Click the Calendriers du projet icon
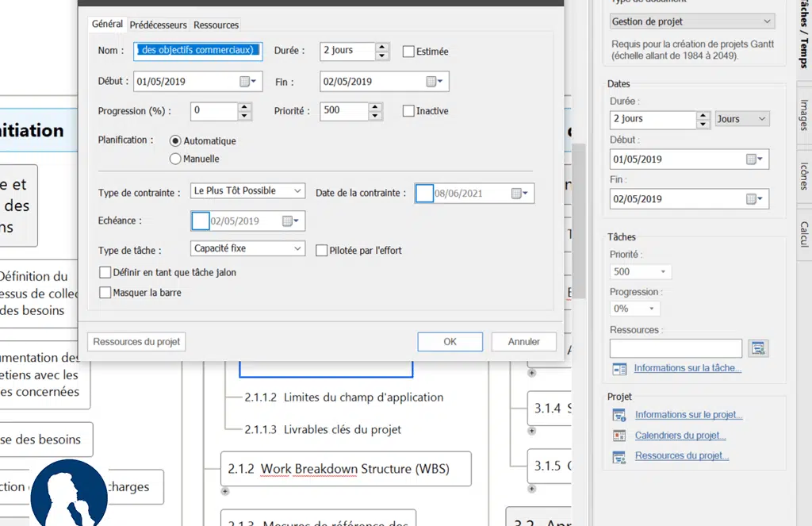 coord(619,436)
